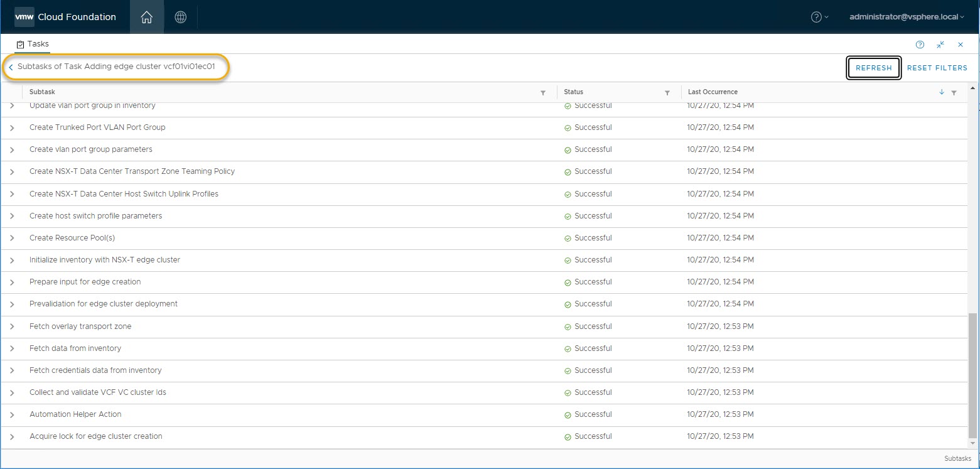The width and height of the screenshot is (980, 469).
Task: Open the Status column filter
Action: point(667,92)
